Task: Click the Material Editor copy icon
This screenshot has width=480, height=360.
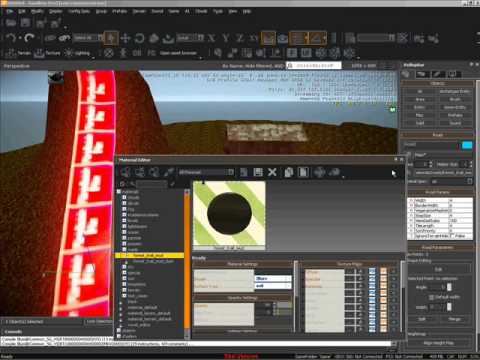Action: [289, 172]
